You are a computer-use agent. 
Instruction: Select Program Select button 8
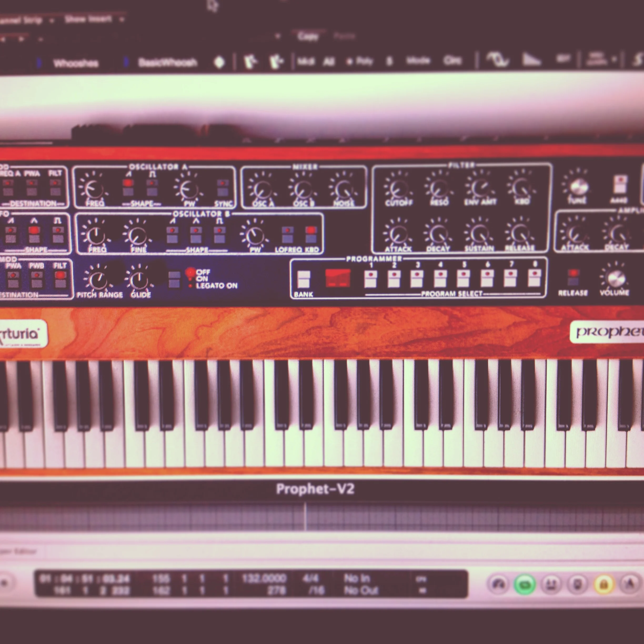click(534, 278)
